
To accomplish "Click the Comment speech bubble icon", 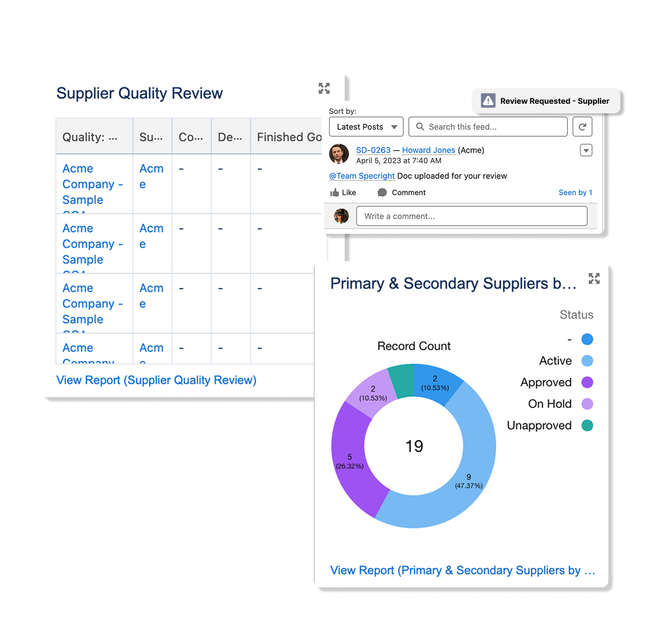I will tap(382, 193).
